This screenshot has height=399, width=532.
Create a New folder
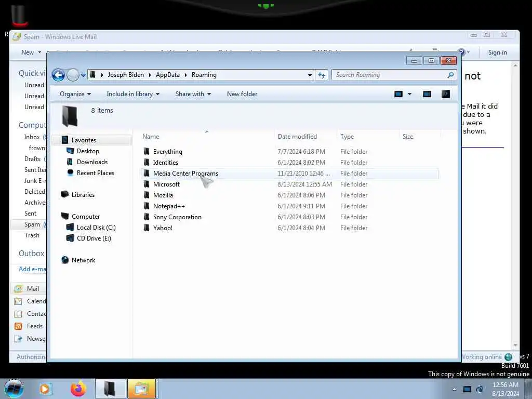click(242, 94)
